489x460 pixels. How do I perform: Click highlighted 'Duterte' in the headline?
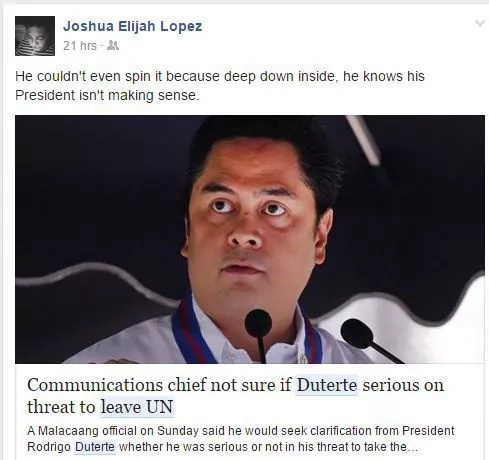pos(327,385)
